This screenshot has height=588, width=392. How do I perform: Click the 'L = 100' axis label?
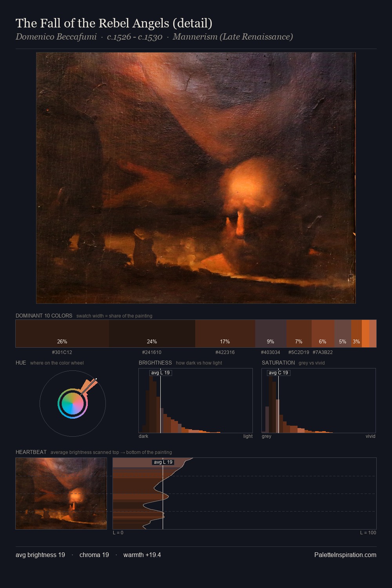(368, 533)
